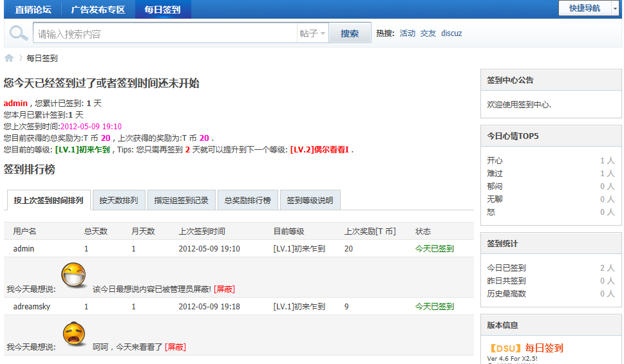Click red level [LV.2]偶尔看看I text
Image resolution: width=624 pixels, height=364 pixels.
click(319, 150)
